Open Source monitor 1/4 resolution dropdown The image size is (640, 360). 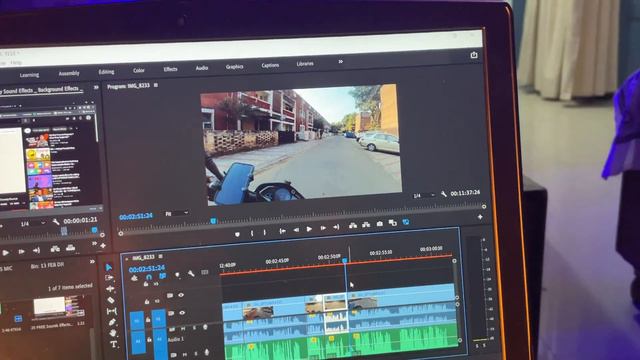(x=33, y=224)
